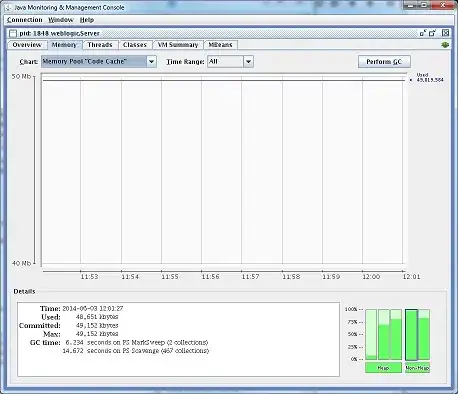
Task: Click the Java icon in title bar
Action: 8,7
